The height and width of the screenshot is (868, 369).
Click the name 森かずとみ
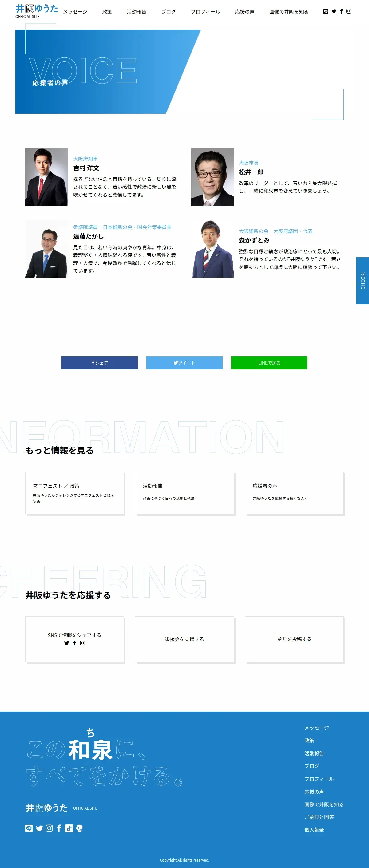254,240
